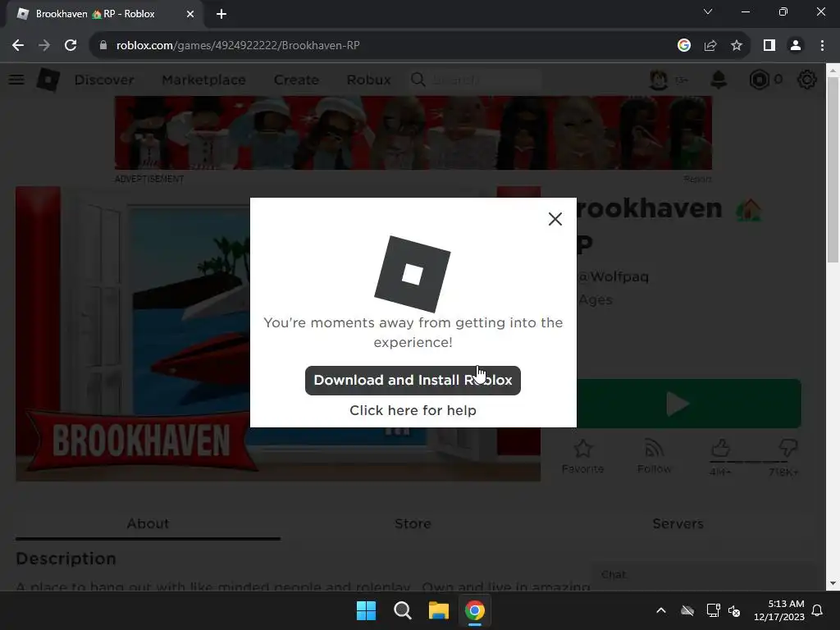This screenshot has height=630, width=840.
Task: Click the Roblox home logo in navbar
Action: pos(48,80)
